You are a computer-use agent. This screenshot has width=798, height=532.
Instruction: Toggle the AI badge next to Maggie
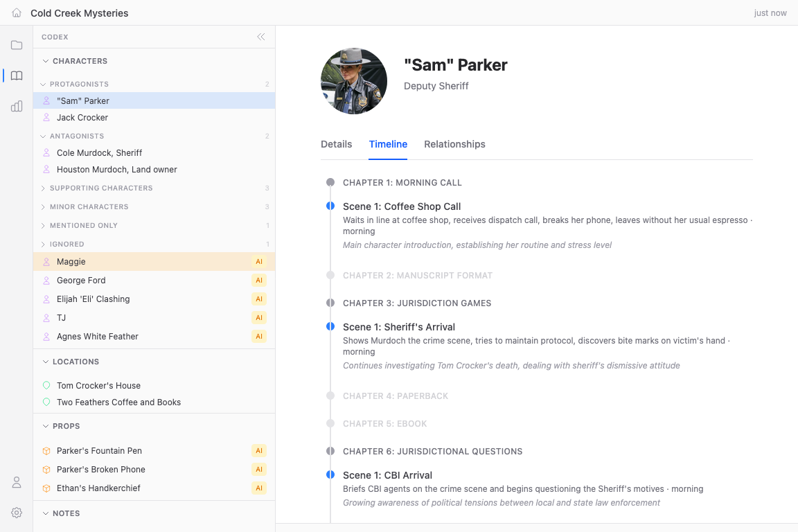click(x=258, y=261)
